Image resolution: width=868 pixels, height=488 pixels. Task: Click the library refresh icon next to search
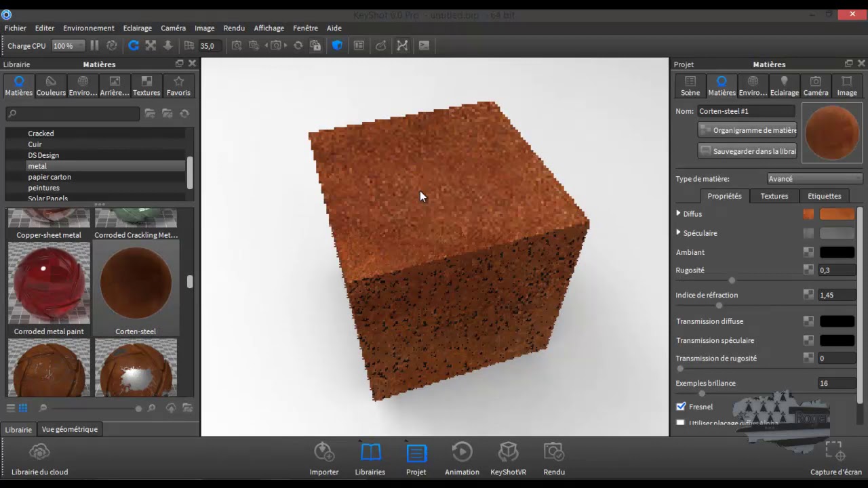coord(184,114)
